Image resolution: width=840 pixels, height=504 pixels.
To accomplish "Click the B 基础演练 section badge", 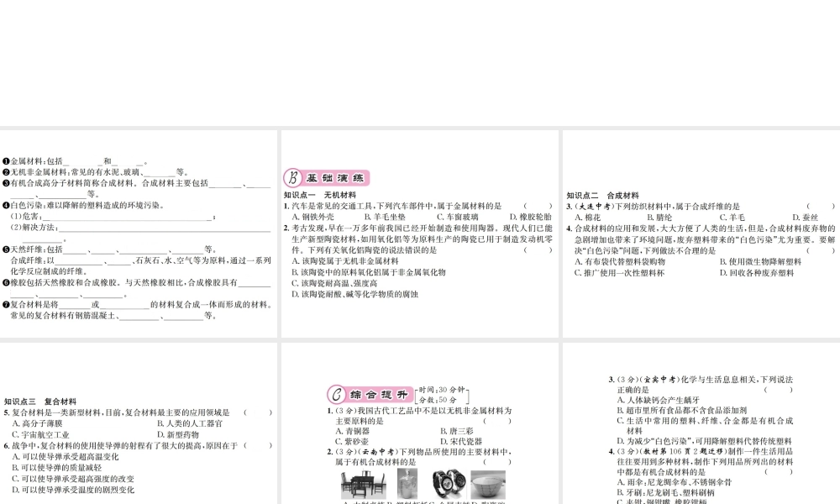I will 327,178.
